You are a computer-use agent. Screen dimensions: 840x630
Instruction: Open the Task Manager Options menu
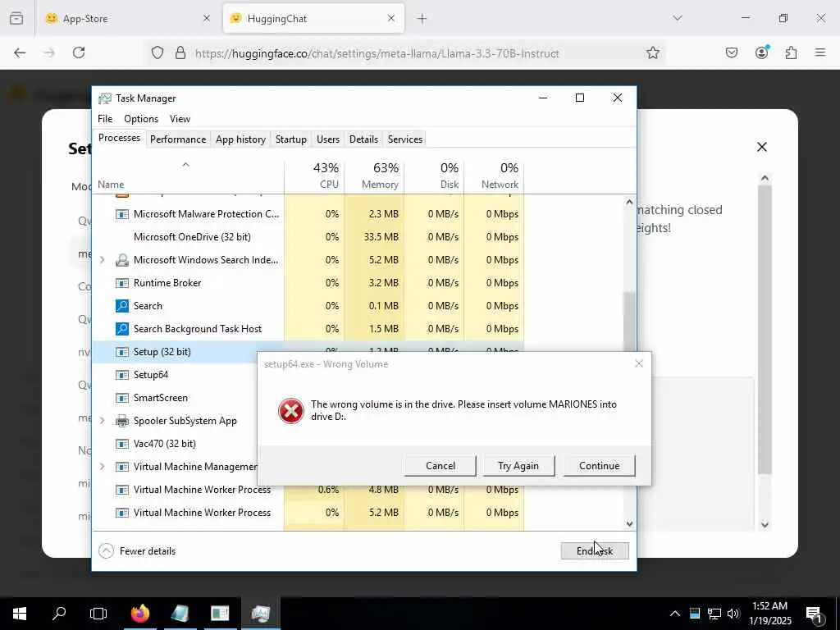click(x=141, y=118)
